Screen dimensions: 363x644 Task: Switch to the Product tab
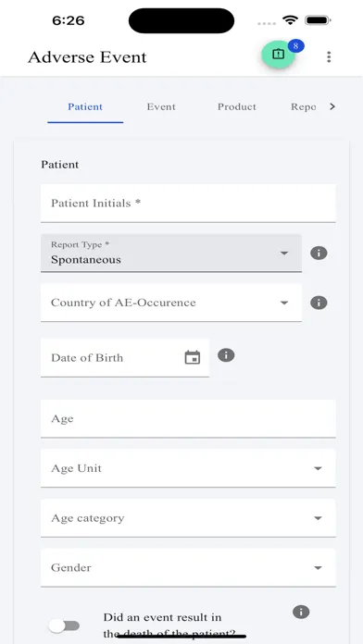click(x=237, y=106)
